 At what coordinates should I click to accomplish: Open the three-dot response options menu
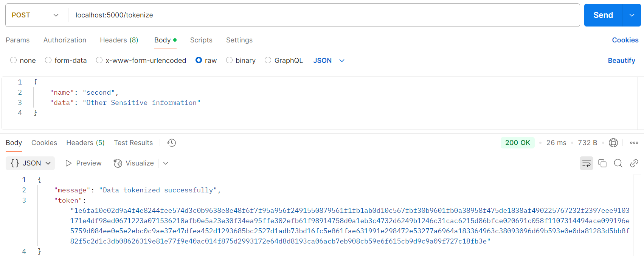(x=634, y=143)
